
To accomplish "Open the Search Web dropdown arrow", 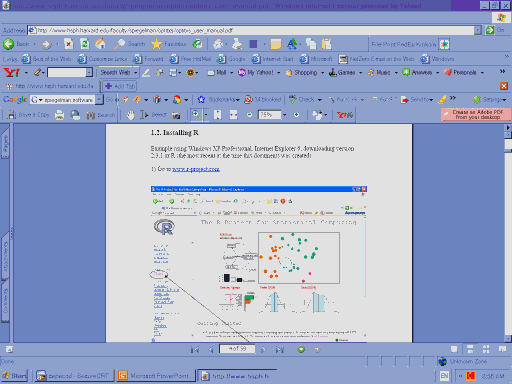I will (135, 72).
